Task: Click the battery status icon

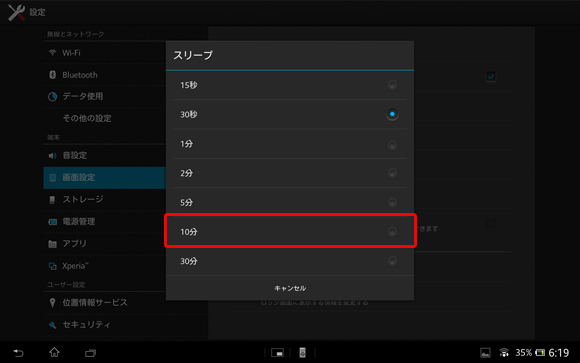Action: click(540, 353)
